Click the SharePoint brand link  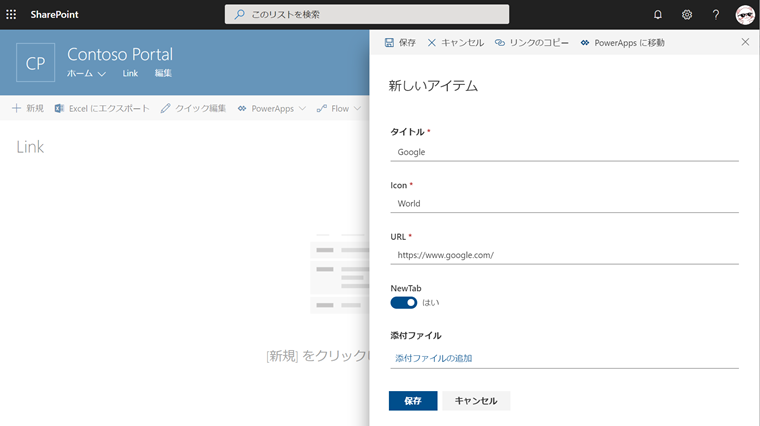tap(54, 15)
